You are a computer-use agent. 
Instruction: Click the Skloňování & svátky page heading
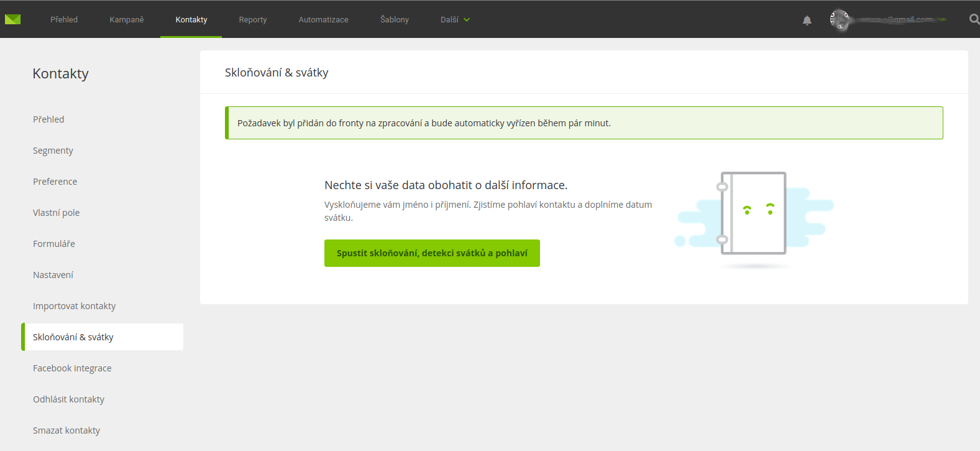click(x=277, y=73)
